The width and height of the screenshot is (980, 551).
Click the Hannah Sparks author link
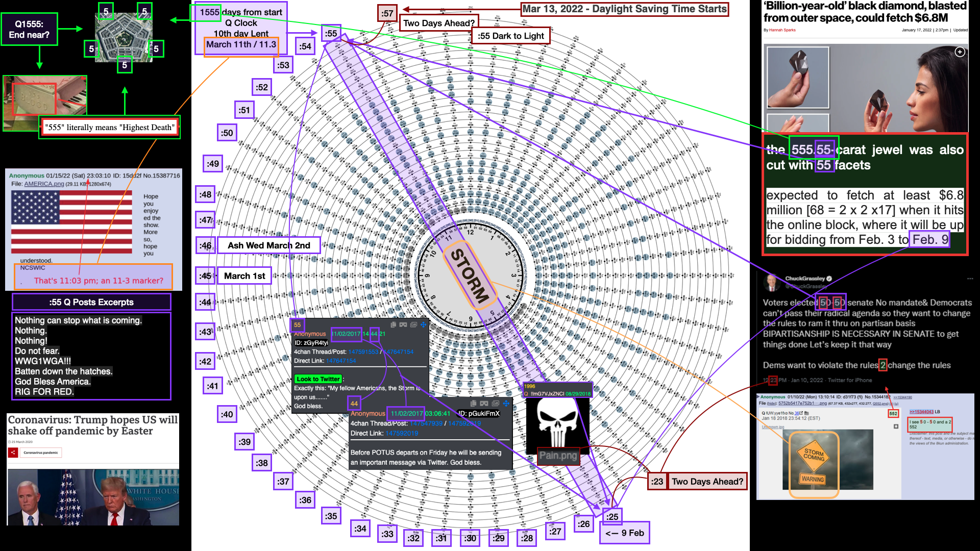tap(782, 30)
